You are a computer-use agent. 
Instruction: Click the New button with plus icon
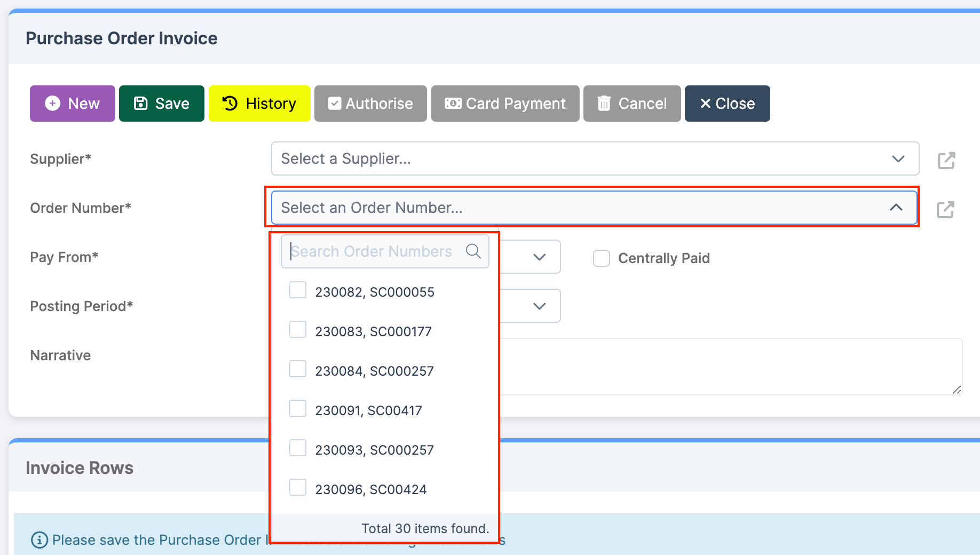(x=73, y=104)
